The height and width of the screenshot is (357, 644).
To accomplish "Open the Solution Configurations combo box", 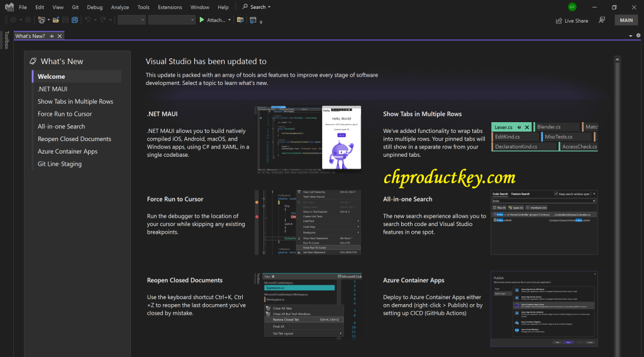I will [131, 20].
